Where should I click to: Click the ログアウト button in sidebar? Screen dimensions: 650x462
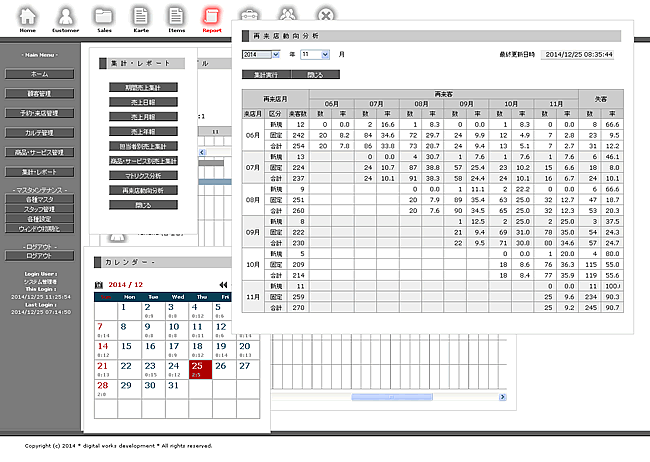(x=40, y=256)
